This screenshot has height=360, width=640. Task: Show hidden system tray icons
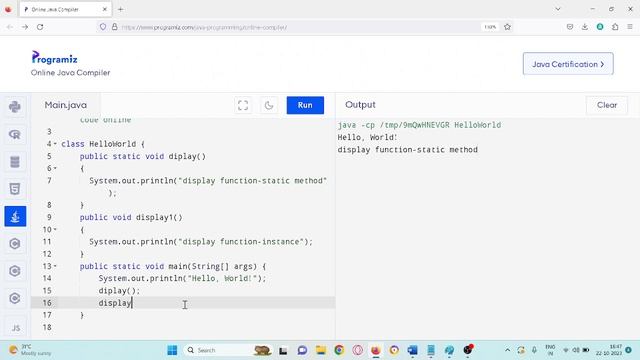[507, 350]
